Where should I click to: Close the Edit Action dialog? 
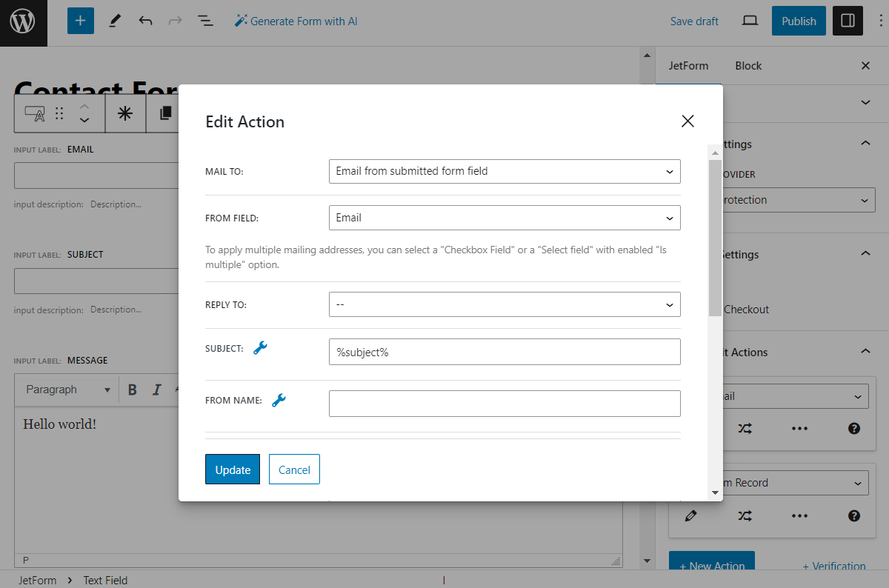tap(687, 121)
